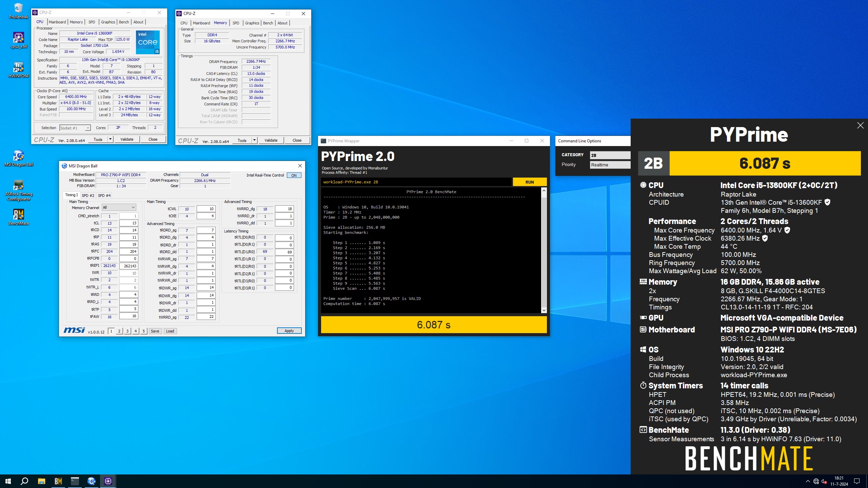Select profile slot 3 in Dragon Ball

pyautogui.click(x=127, y=331)
